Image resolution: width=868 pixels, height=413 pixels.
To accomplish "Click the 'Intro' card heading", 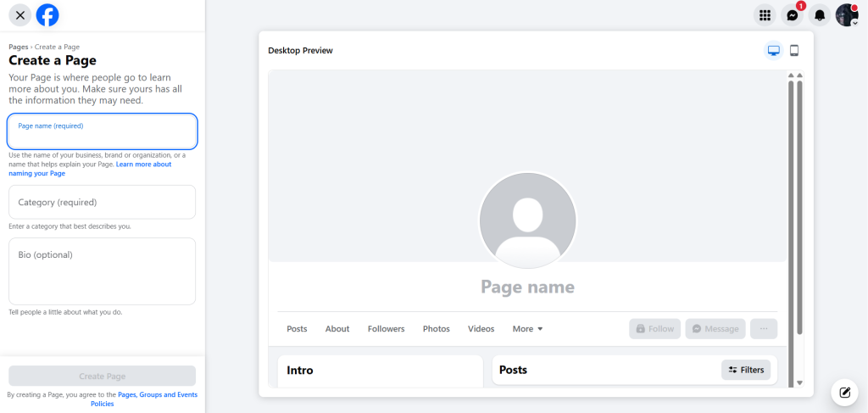I will tap(300, 371).
